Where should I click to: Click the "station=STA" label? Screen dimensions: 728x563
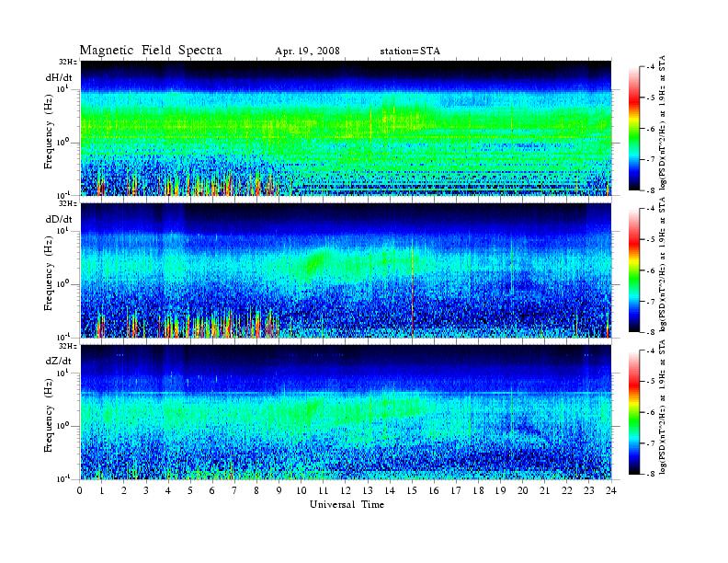[410, 52]
